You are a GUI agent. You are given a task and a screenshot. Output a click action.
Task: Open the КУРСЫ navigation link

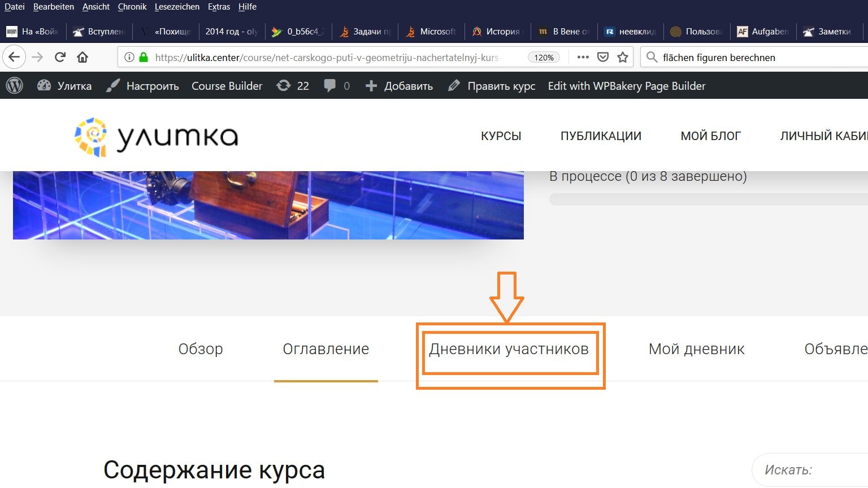coord(501,136)
